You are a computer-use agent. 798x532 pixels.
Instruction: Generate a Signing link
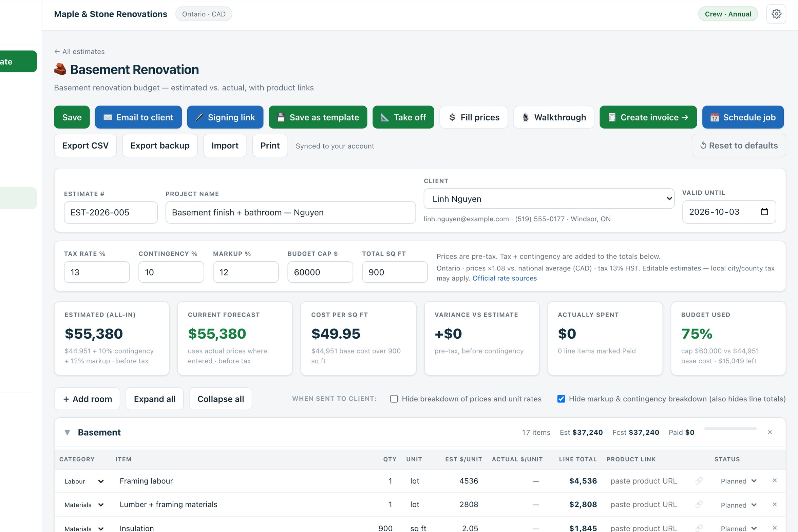[x=225, y=117]
